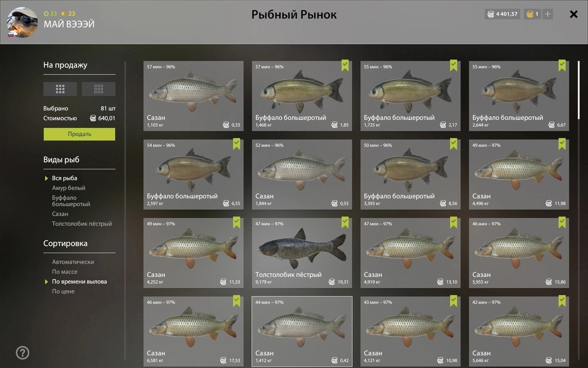This screenshot has width=588, height=368.
Task: Sort fish По цене
Action: pos(63,291)
